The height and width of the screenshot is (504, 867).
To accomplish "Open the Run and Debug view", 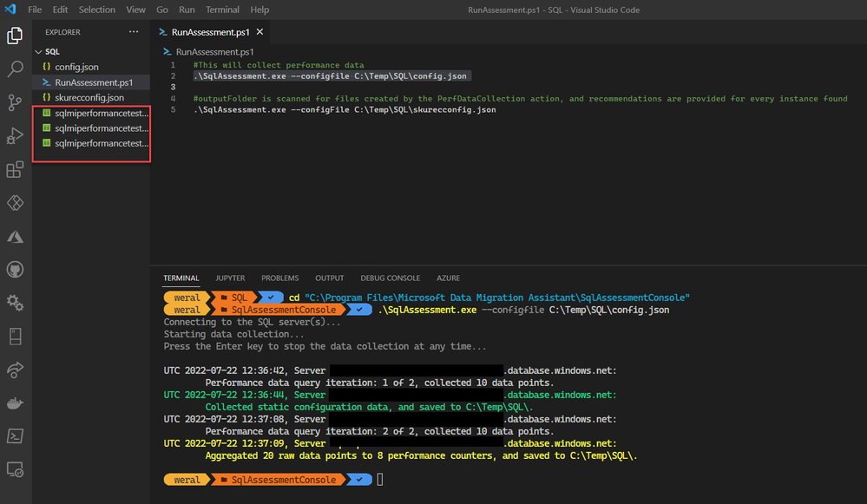I will 15,136.
